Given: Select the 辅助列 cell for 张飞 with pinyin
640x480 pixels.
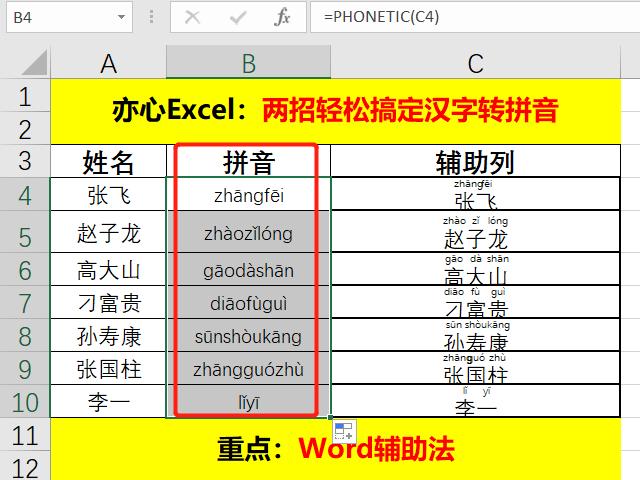Looking at the screenshot, I should 476,194.
